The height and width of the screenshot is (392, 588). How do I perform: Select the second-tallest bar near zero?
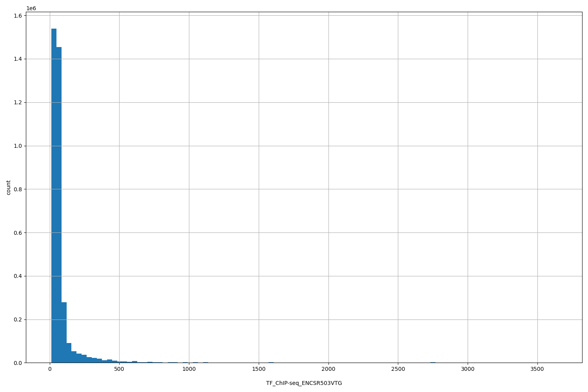click(59, 204)
